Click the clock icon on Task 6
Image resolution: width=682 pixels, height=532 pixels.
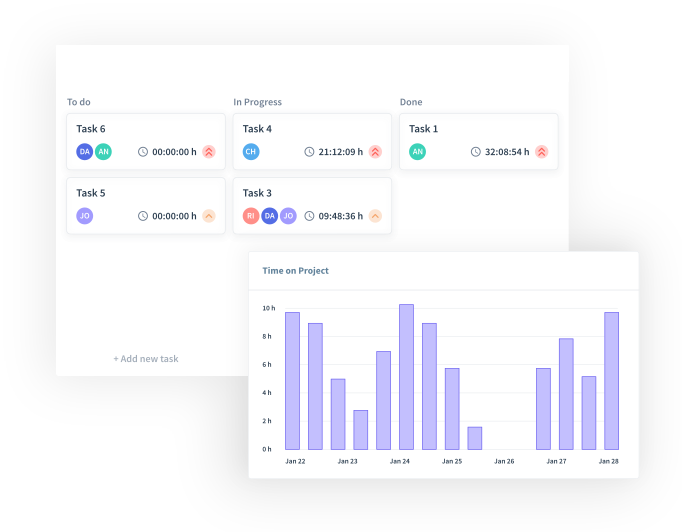143,152
